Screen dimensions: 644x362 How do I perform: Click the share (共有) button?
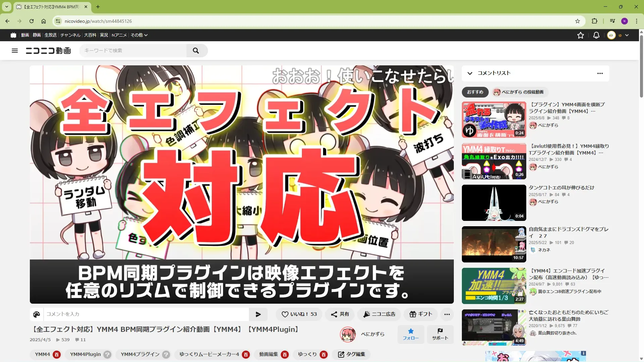click(340, 314)
